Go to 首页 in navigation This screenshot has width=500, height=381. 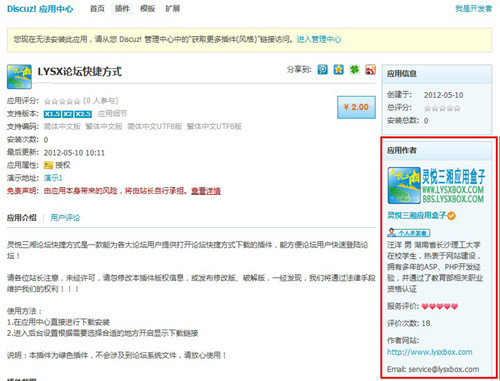[x=97, y=9]
